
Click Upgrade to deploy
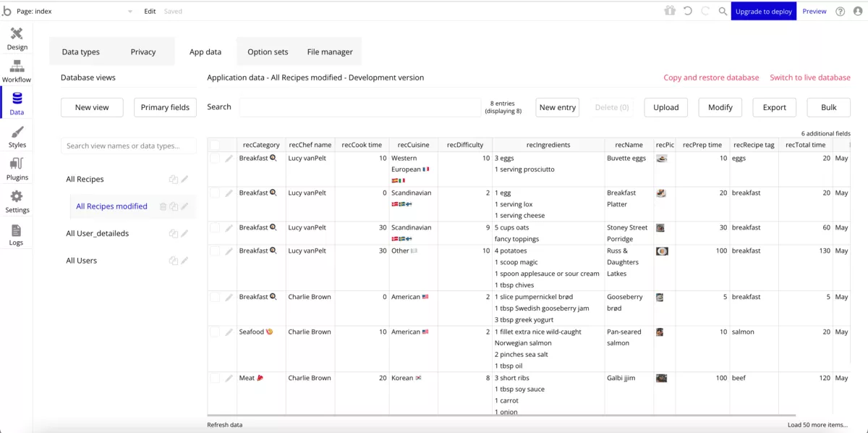click(x=763, y=11)
